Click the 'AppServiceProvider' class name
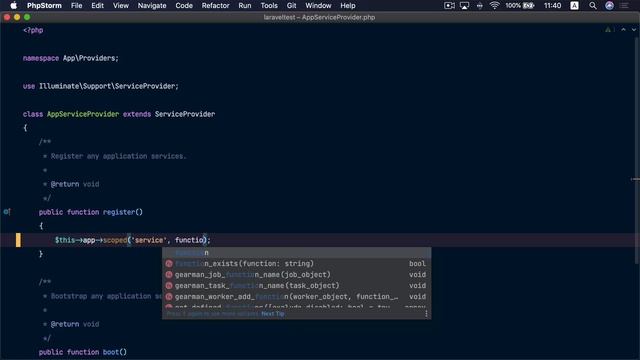The height and width of the screenshot is (360, 640). (x=83, y=114)
